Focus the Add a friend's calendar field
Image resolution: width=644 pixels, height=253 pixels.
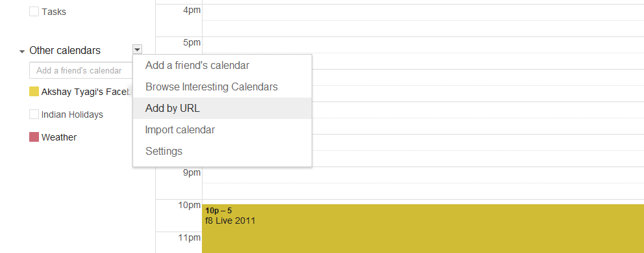coord(81,70)
